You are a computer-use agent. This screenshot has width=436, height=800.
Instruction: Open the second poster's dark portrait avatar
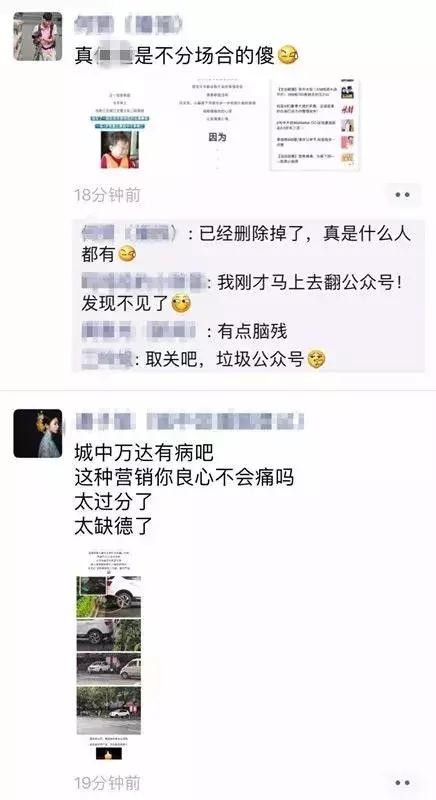coord(38,433)
